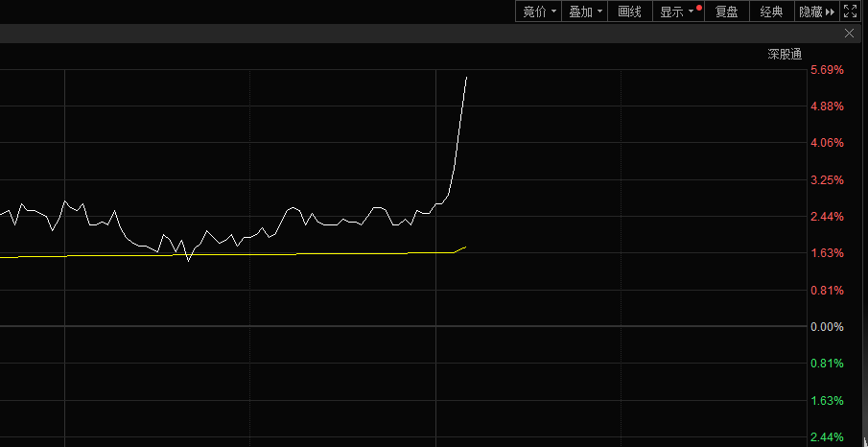Click the red 1.63% axis label
Image resolution: width=868 pixels, height=447 pixels.
827,253
